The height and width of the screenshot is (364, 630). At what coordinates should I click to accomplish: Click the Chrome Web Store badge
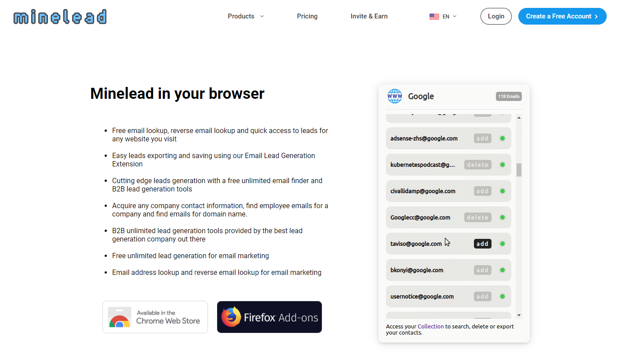point(155,317)
